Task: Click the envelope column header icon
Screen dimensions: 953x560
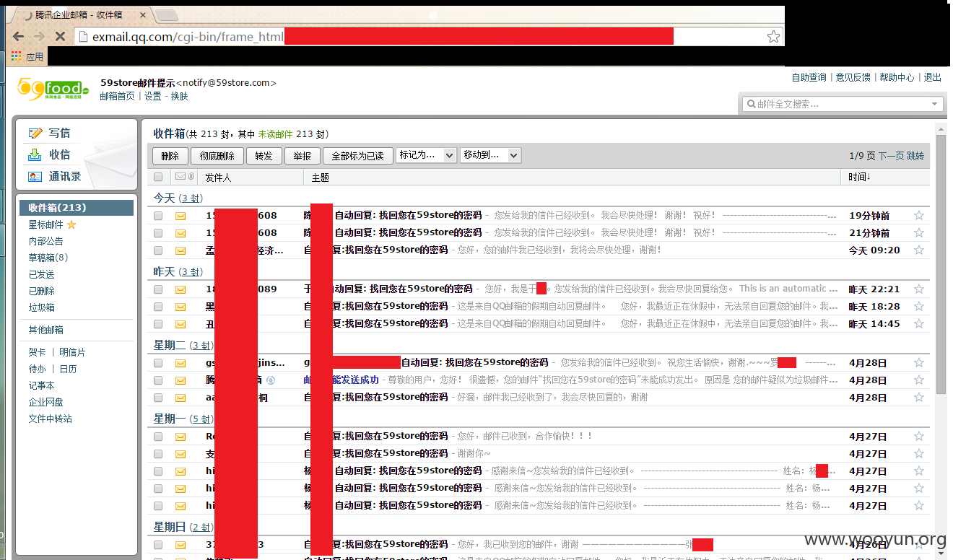Action: (180, 176)
